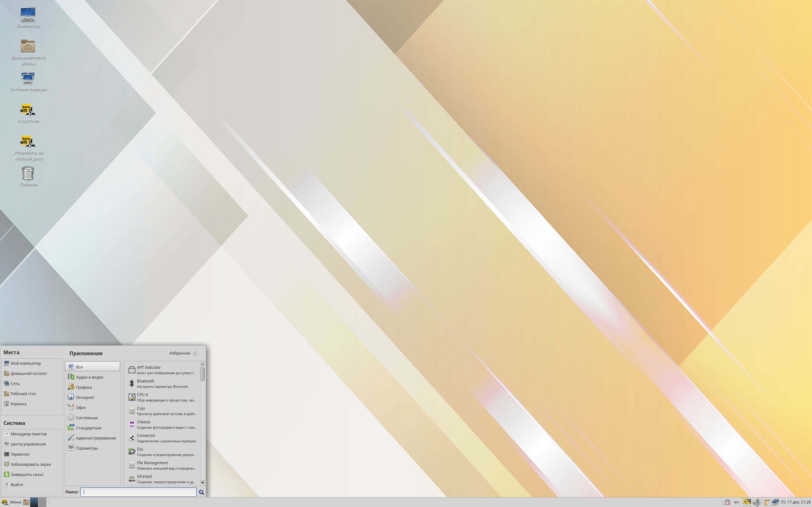The image size is (812, 507).
Task: Click the display settings tray icon
Action: click(x=747, y=502)
